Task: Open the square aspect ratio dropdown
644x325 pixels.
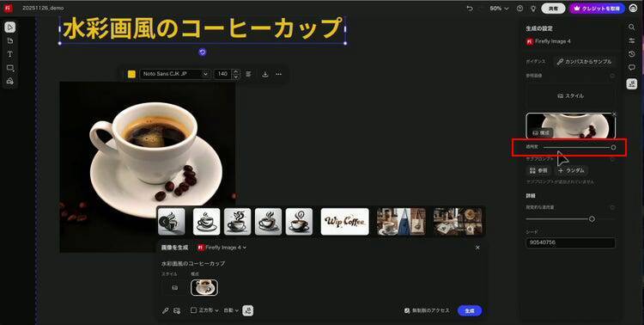Action: pos(204,310)
